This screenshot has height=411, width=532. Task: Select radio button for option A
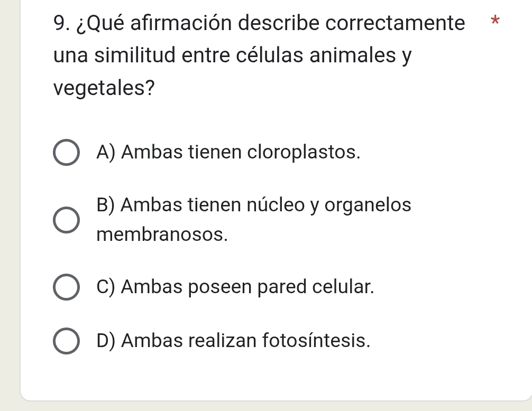click(66, 153)
